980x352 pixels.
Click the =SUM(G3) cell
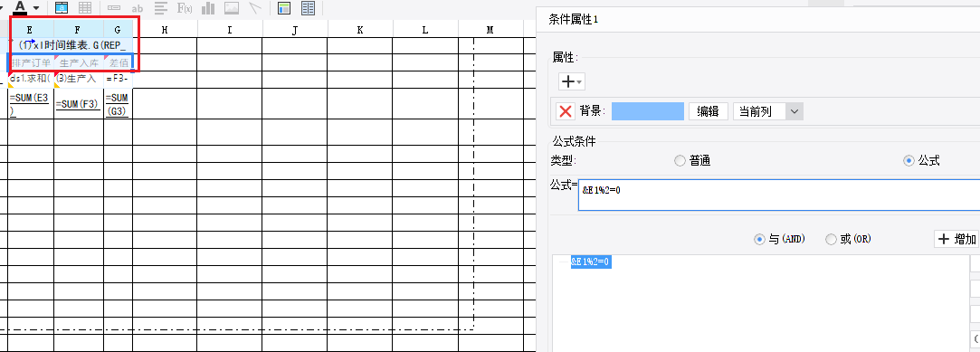click(x=118, y=103)
